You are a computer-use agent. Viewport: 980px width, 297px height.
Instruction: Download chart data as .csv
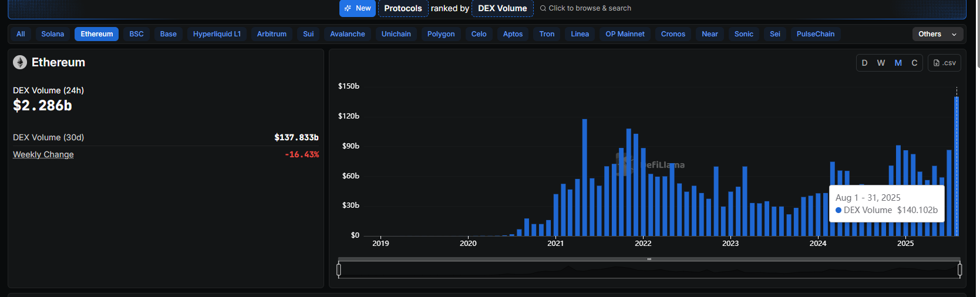point(944,63)
